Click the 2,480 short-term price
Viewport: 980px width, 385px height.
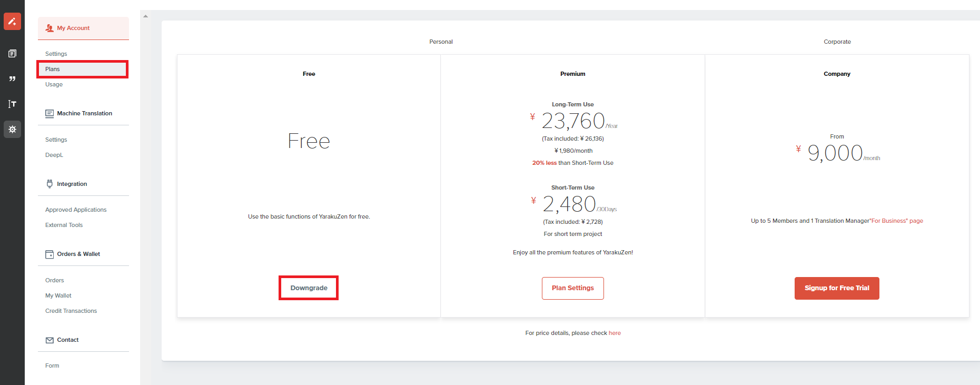point(569,204)
